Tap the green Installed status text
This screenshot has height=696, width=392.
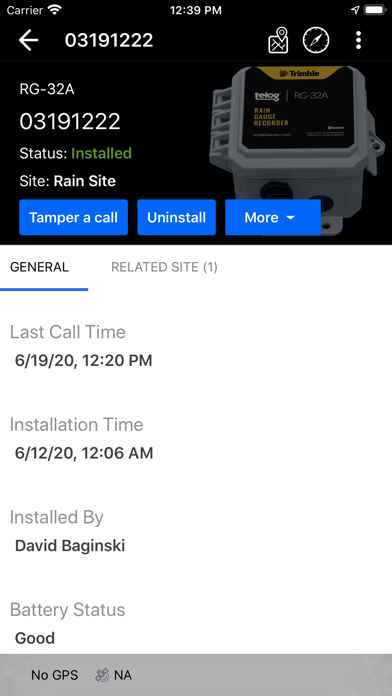point(101,153)
